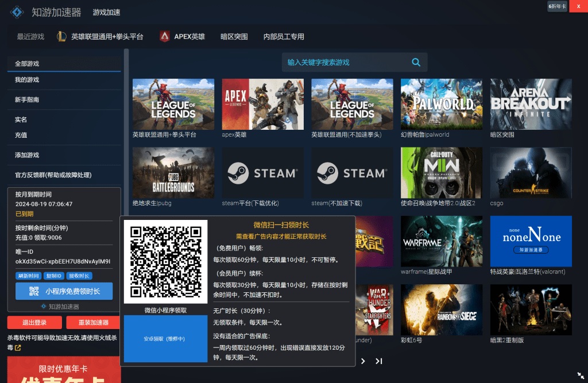The image size is (588, 383).
Task: Select 全部游戏 in sidebar
Action: (64, 63)
